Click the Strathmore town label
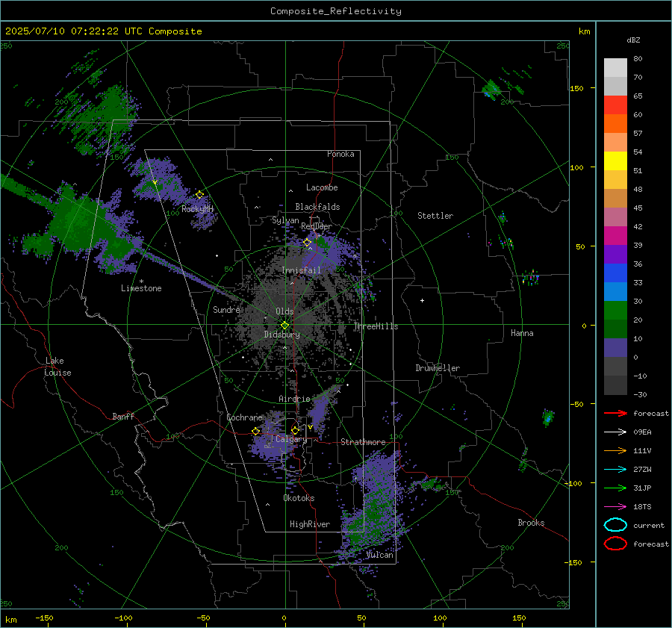The height and width of the screenshot is (628, 672). point(363,442)
